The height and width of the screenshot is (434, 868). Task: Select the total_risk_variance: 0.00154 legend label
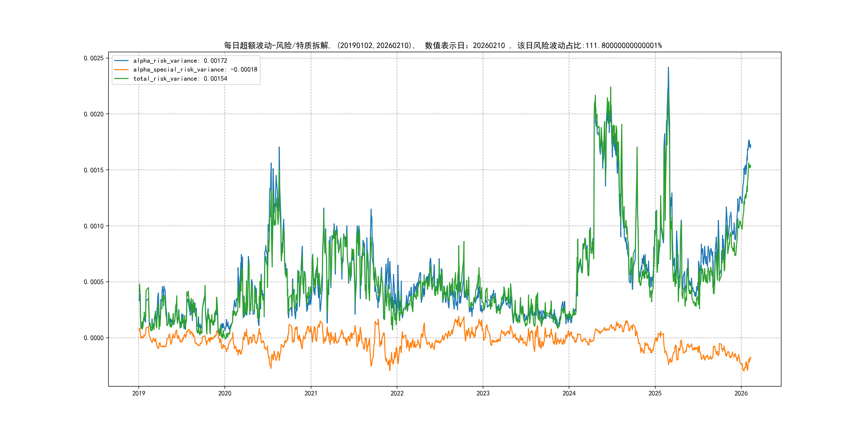click(x=180, y=78)
